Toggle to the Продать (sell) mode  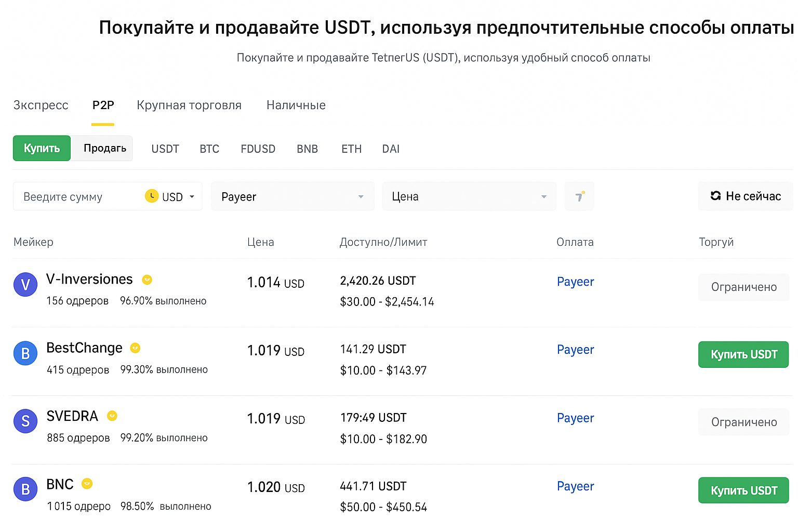(x=104, y=149)
